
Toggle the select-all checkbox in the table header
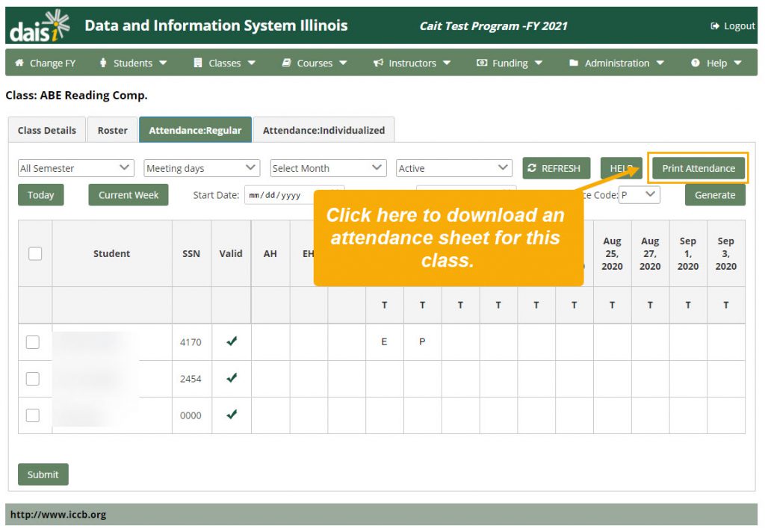click(x=34, y=253)
